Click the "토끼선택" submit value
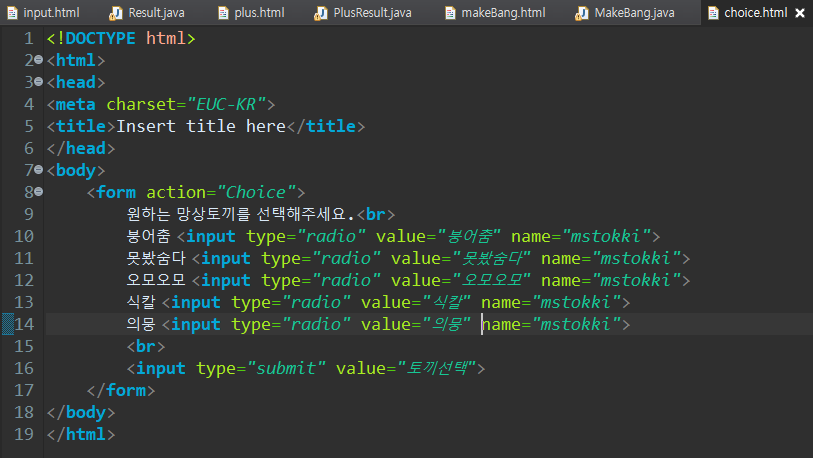Viewport: 813px width, 458px height. point(437,368)
